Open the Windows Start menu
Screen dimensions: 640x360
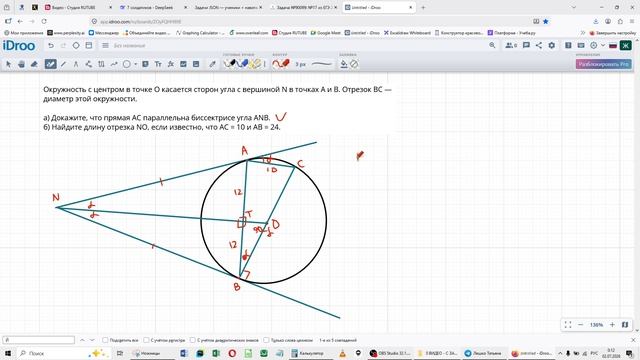(8, 353)
